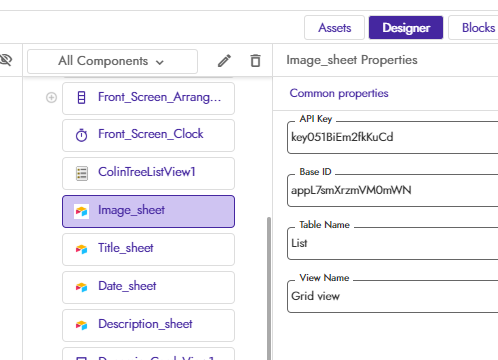498x360 pixels.
Task: Select the Front_Screen_Arrang... component
Action: [148, 98]
